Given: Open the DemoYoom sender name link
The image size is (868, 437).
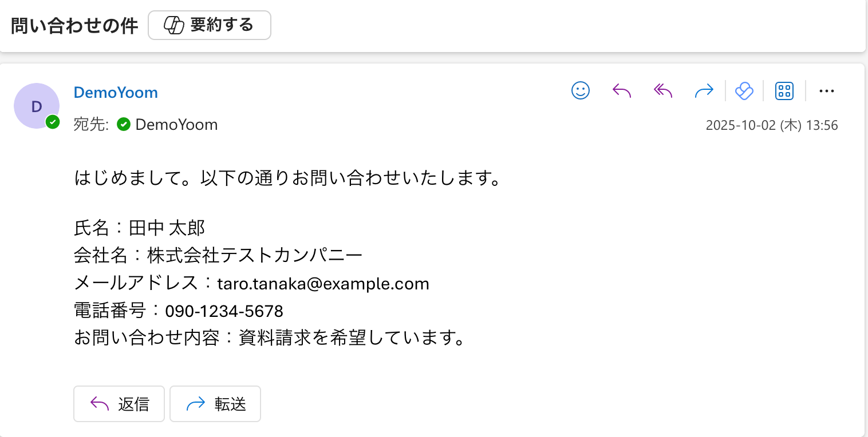Looking at the screenshot, I should (x=116, y=93).
